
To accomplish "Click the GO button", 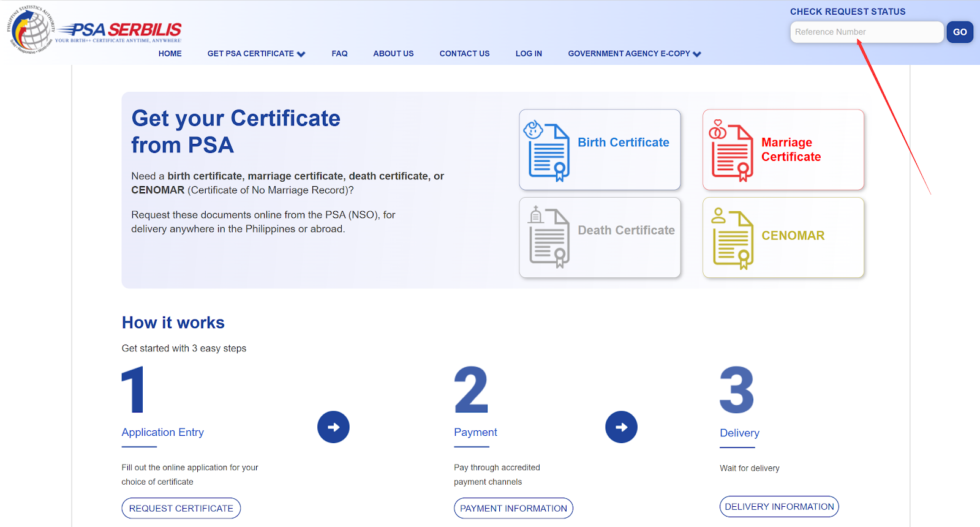I will tap(960, 32).
